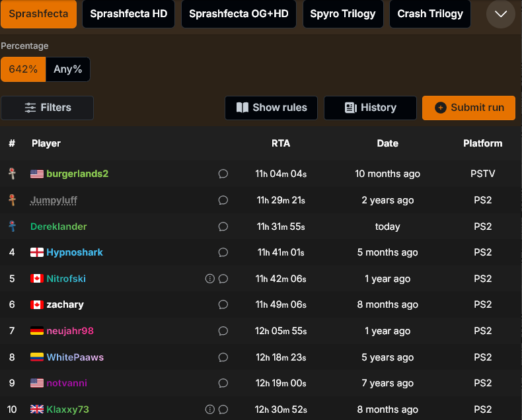Click US flag next to burgerlands2
The height and width of the screenshot is (420, 522).
pos(37,174)
